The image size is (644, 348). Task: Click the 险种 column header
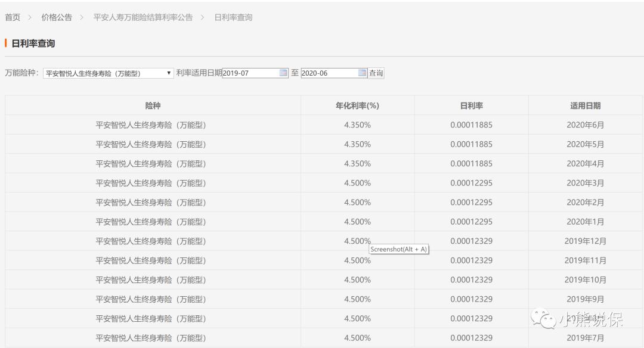click(x=153, y=105)
